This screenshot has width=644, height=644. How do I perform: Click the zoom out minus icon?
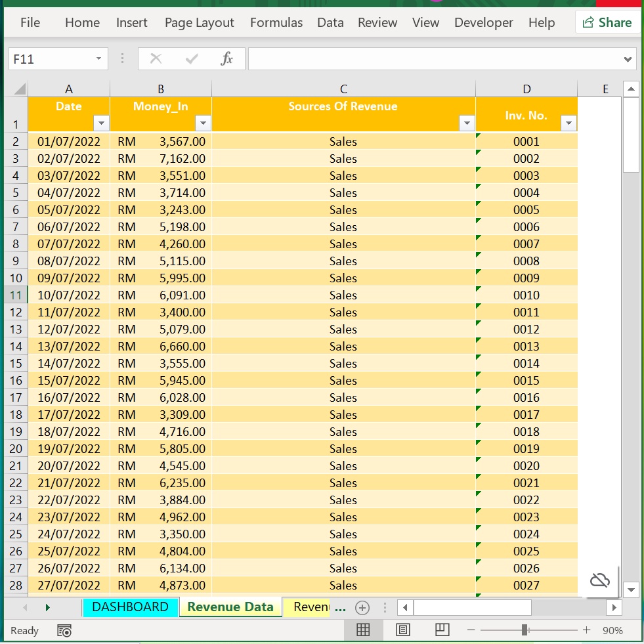[x=471, y=630]
